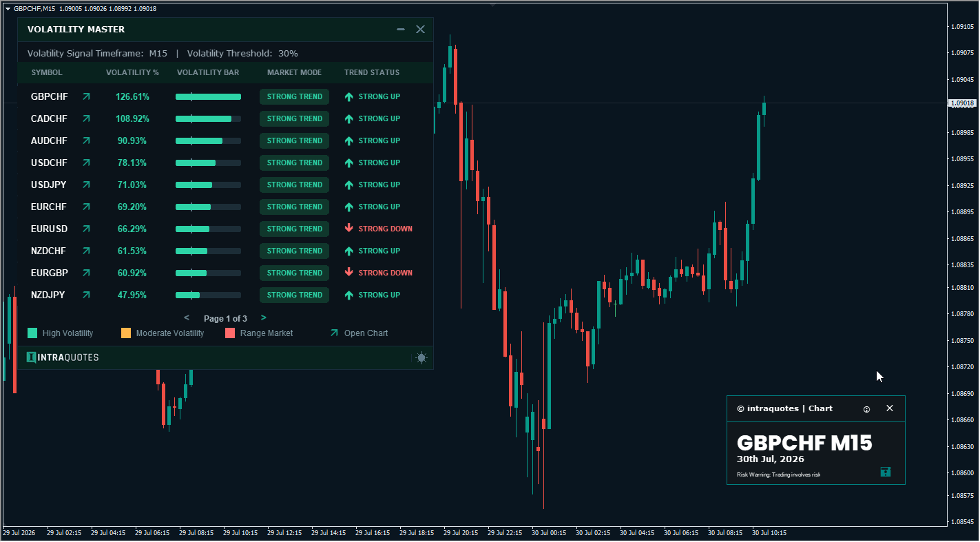Click AUDCHF Strong Trend button
Screen dimensions: 980x542
295,141
